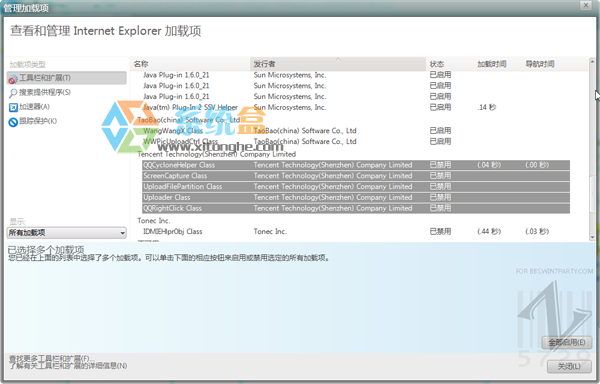600x384 pixels.
Task: Sort the list by 名称 column header
Action: (x=190, y=64)
